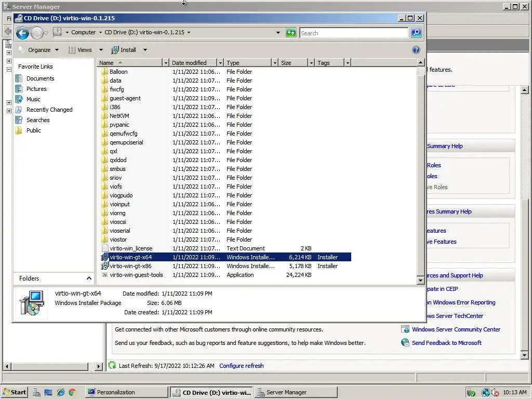This screenshot has height=399, width=532.
Task: Open Tags column filter dropdown
Action: pyautogui.click(x=348, y=63)
